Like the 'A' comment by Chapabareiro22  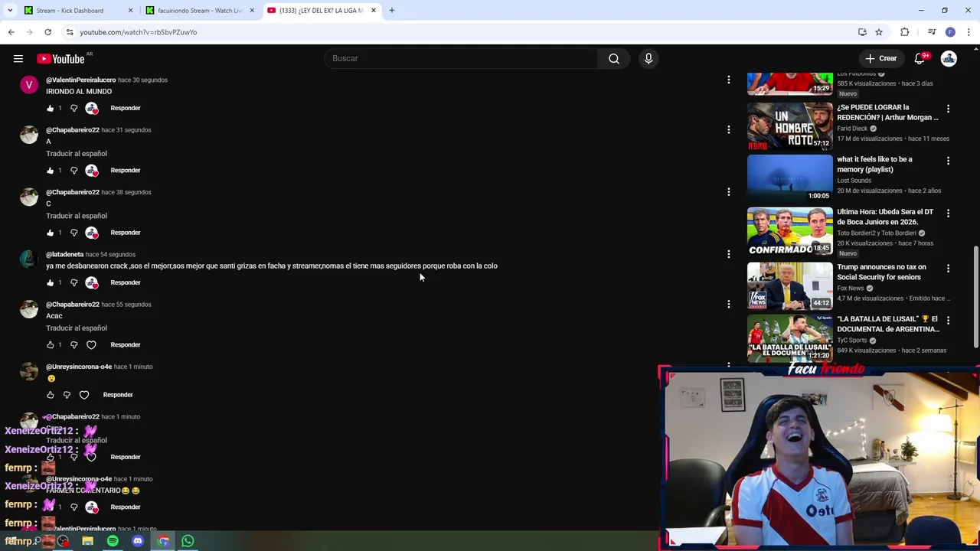click(x=51, y=170)
